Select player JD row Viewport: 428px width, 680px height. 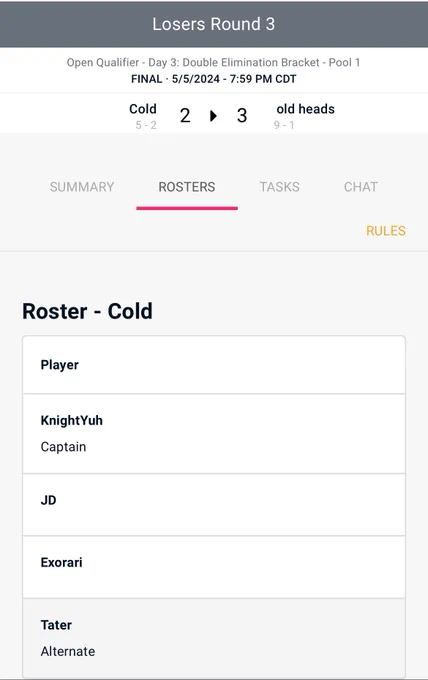pos(214,505)
